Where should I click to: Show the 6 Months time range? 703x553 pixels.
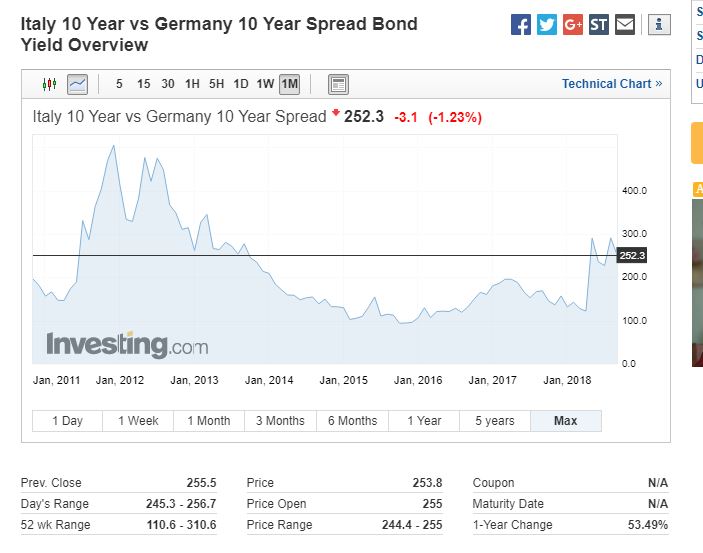pos(352,421)
